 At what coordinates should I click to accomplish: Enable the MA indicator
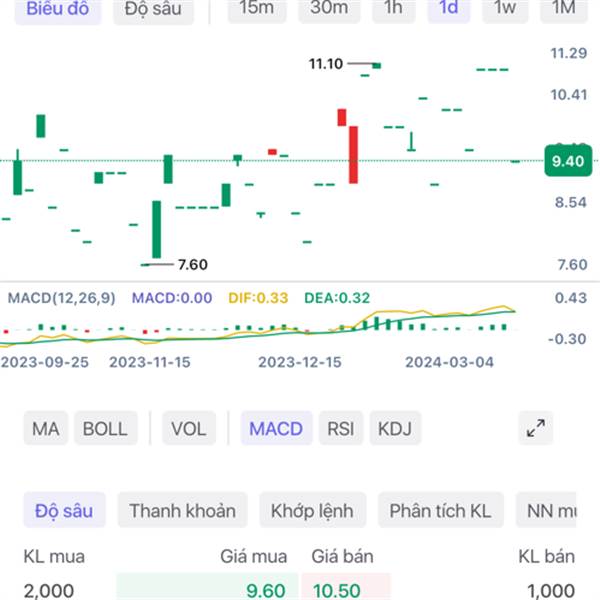[x=46, y=428]
